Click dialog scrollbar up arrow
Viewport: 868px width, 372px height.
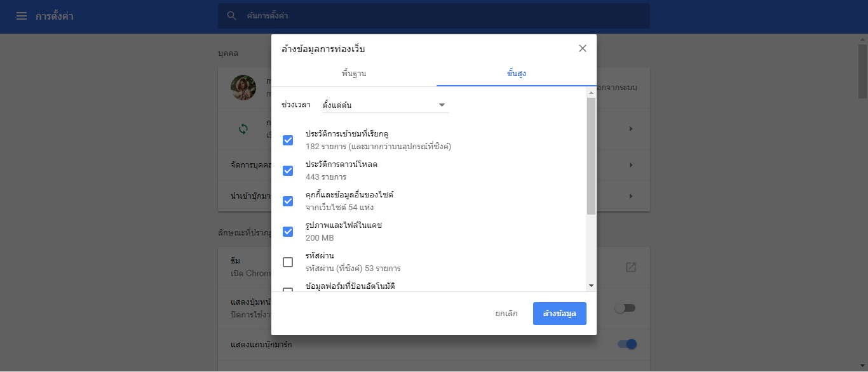(x=591, y=93)
